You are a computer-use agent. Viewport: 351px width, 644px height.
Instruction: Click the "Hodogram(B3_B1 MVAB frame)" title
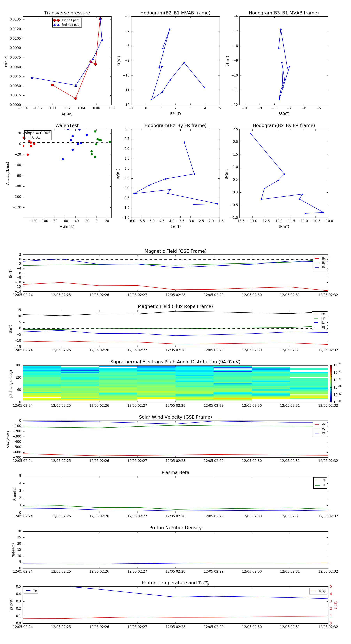pyautogui.click(x=284, y=13)
